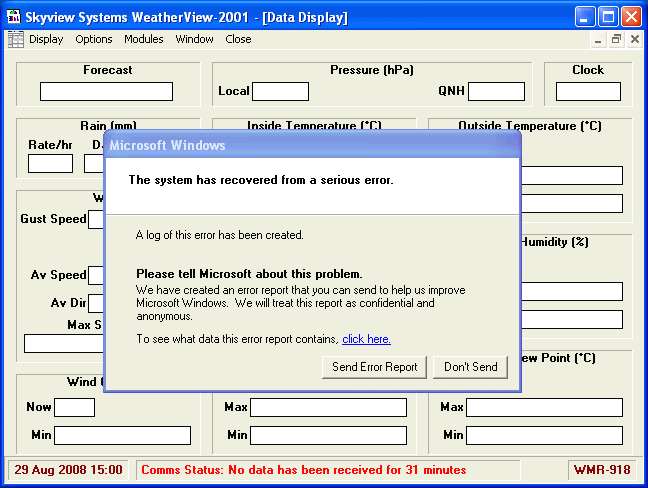The height and width of the screenshot is (488, 648).
Task: Click the Data Display grid icon in menu bar
Action: pos(16,39)
